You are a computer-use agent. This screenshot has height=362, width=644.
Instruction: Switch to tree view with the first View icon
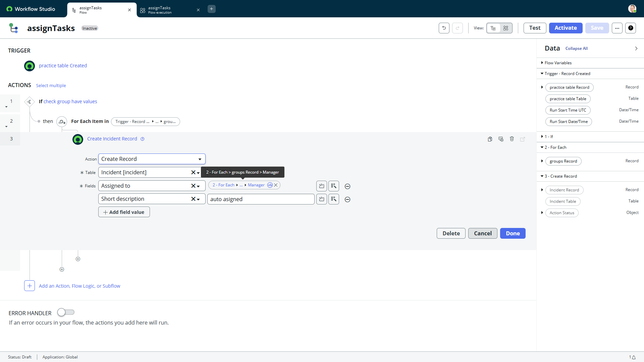(x=493, y=28)
